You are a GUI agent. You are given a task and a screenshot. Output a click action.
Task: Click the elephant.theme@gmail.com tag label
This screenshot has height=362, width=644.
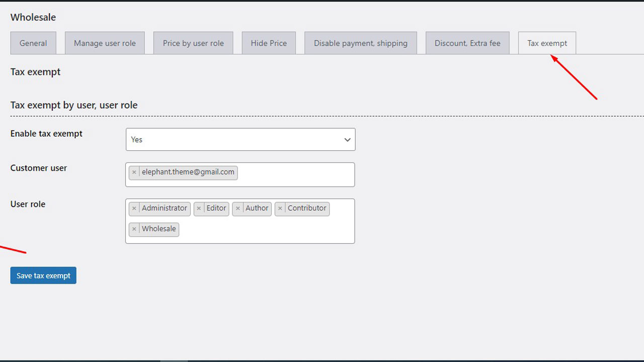(188, 172)
